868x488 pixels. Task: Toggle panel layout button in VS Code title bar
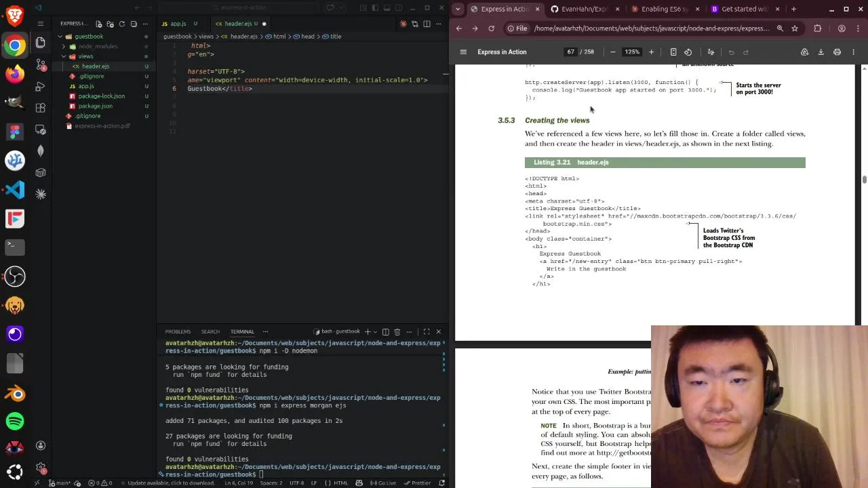(x=385, y=8)
